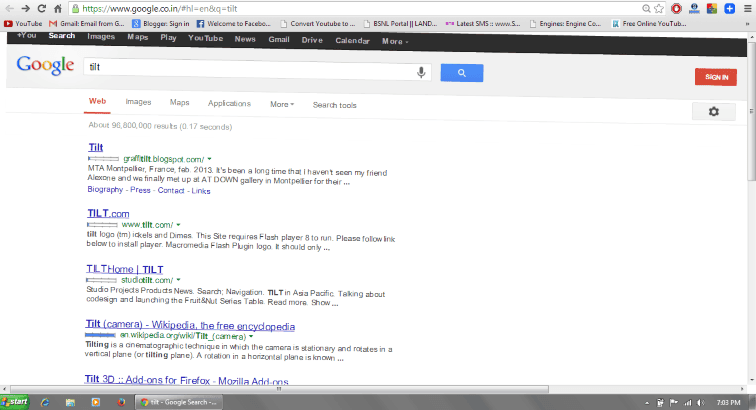Open the Press sitelink
Image resolution: width=756 pixels, height=410 pixels.
click(140, 190)
